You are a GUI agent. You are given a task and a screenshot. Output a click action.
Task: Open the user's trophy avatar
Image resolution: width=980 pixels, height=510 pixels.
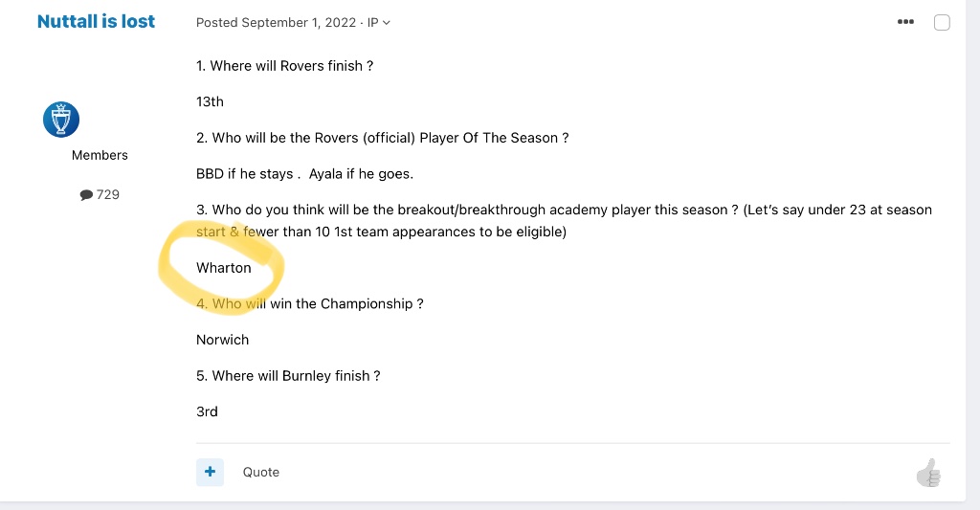coord(61,120)
